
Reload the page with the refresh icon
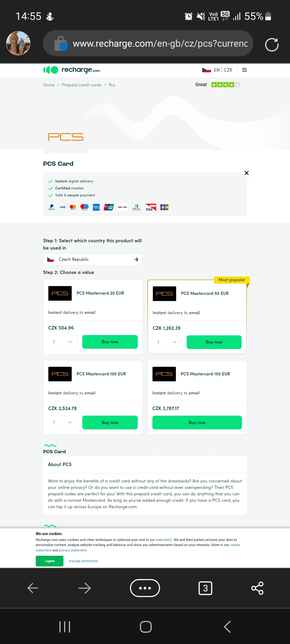pyautogui.click(x=272, y=44)
